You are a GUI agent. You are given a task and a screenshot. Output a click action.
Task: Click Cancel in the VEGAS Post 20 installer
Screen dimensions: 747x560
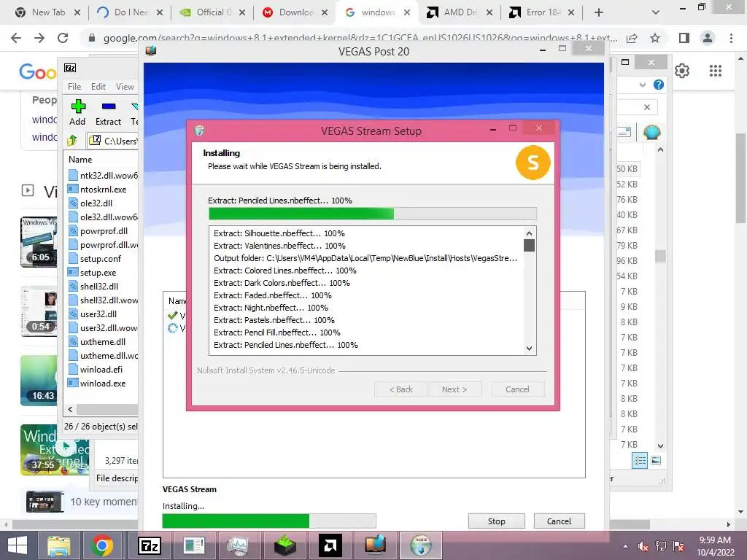click(x=559, y=521)
